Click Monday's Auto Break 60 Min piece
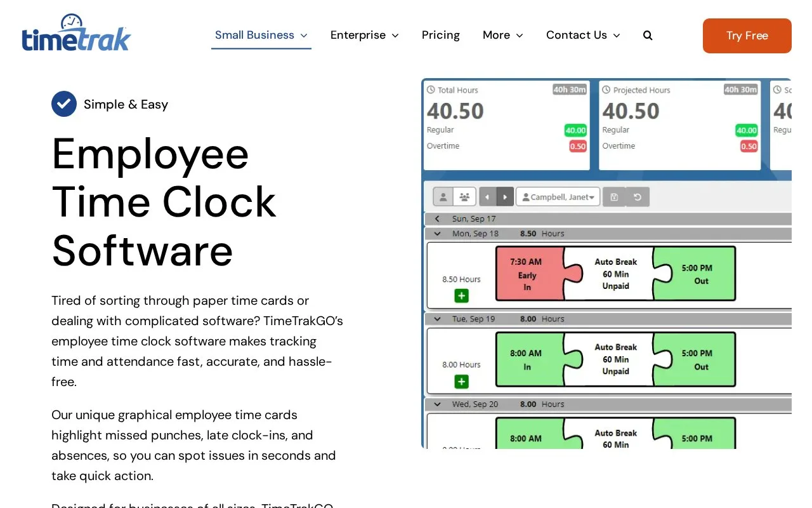The image size is (812, 508). (615, 274)
